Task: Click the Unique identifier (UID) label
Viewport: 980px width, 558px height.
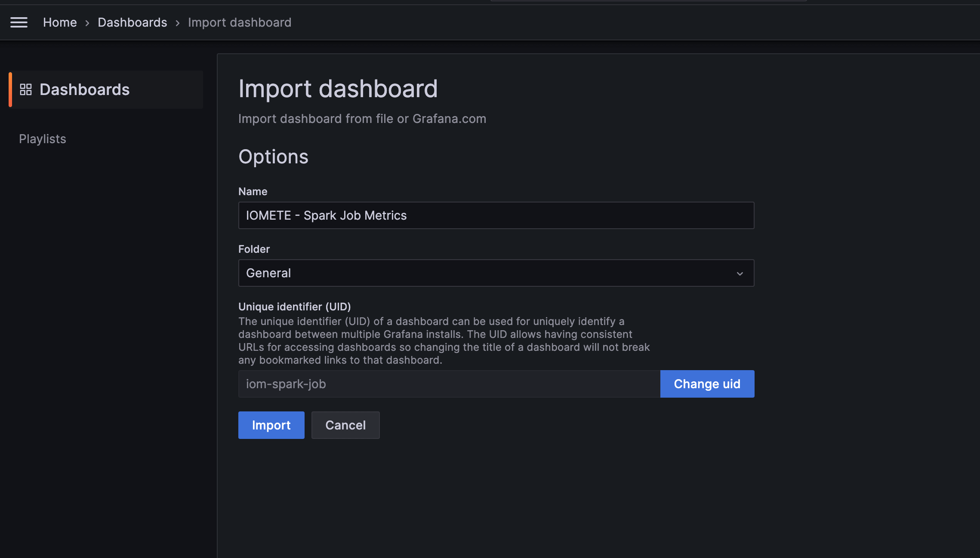Action: tap(295, 307)
